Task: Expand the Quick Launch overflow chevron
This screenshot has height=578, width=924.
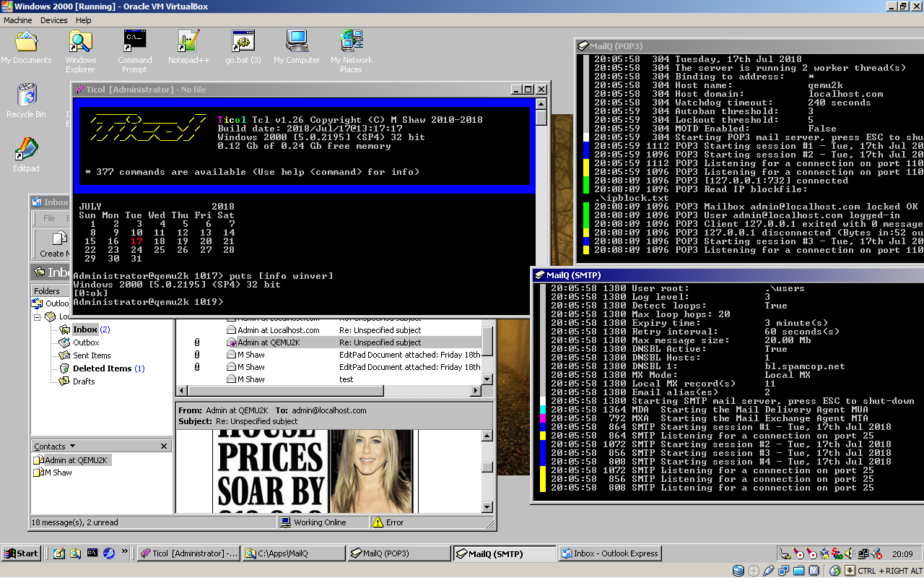Action: pos(125,551)
